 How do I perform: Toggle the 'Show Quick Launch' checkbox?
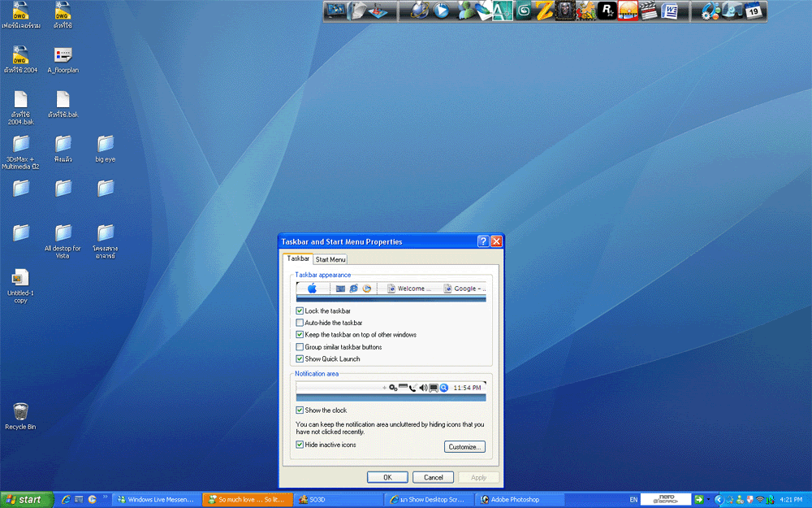(300, 358)
